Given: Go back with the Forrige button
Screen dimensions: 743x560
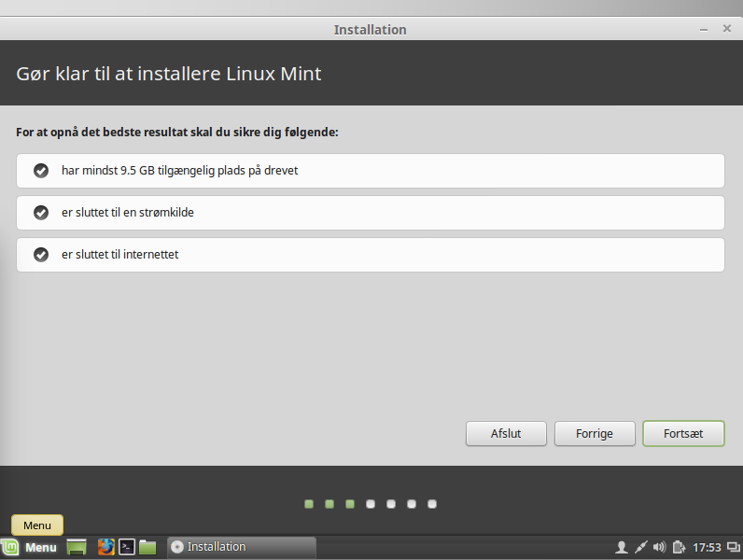Looking at the screenshot, I should [595, 433].
